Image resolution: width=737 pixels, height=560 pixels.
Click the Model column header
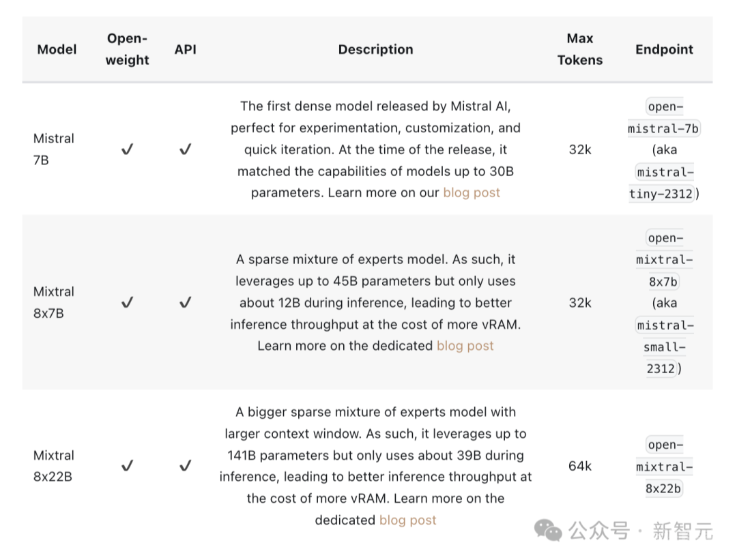point(57,49)
